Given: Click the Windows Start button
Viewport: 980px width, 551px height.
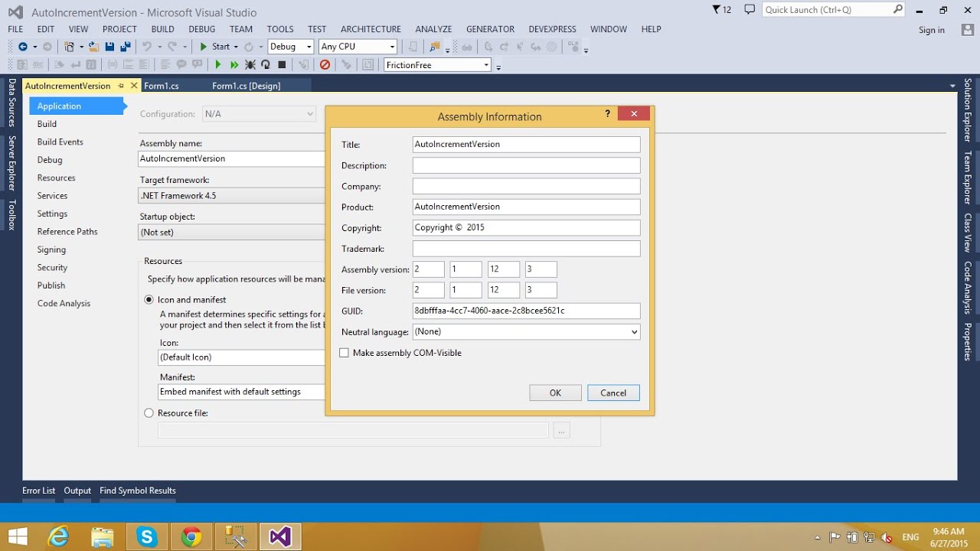Looking at the screenshot, I should (x=17, y=536).
